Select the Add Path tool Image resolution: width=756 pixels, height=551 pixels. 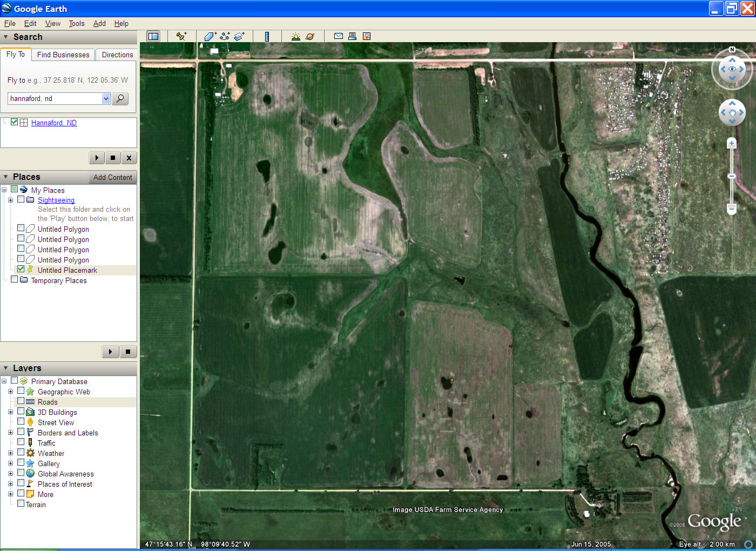pyautogui.click(x=225, y=36)
